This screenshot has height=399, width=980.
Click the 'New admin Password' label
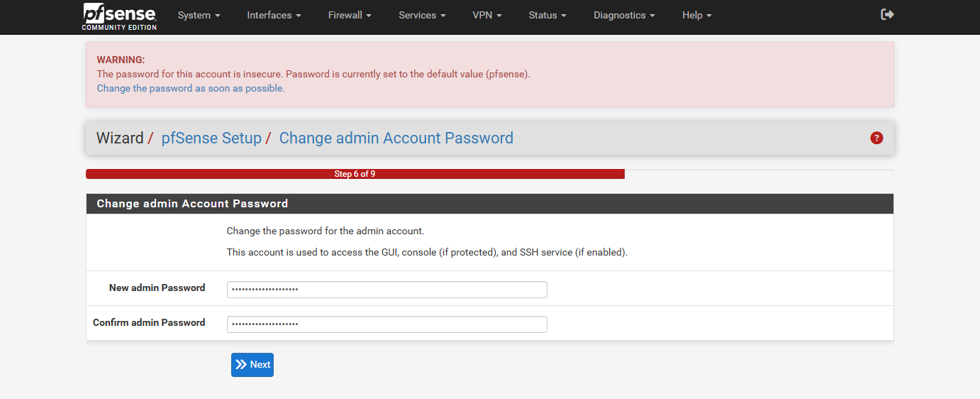coord(157,288)
